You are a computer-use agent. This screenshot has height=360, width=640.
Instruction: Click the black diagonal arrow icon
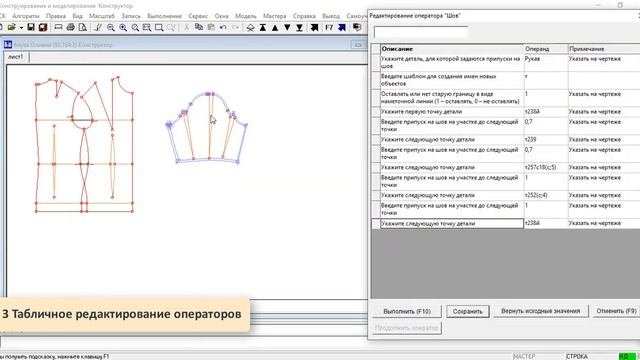[x=314, y=27]
